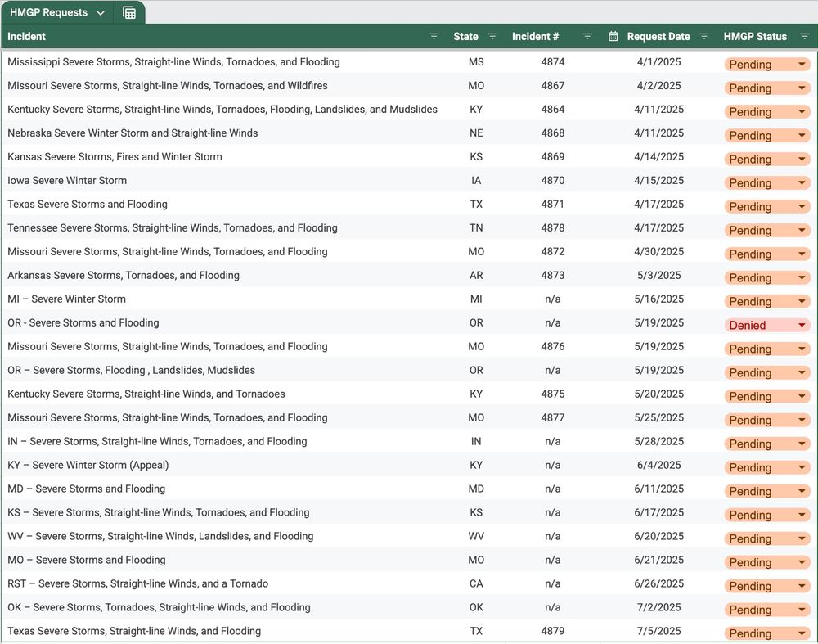Select the State column header
This screenshot has width=818, height=644.
click(x=465, y=37)
